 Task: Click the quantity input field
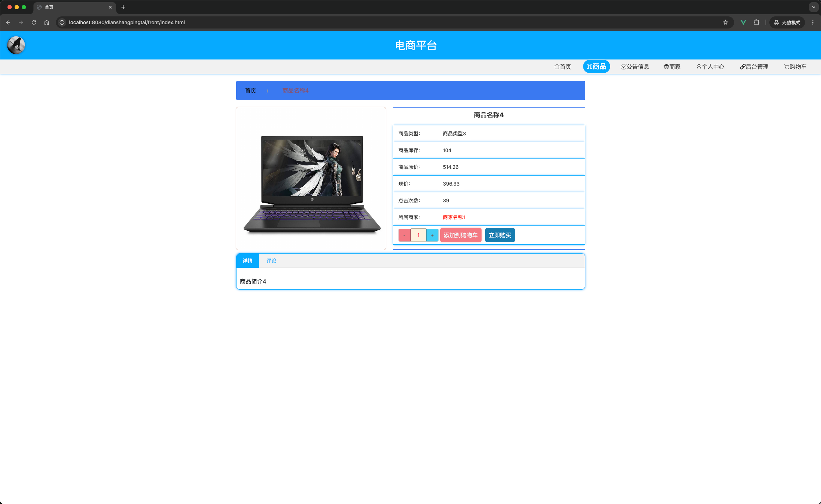click(x=418, y=235)
